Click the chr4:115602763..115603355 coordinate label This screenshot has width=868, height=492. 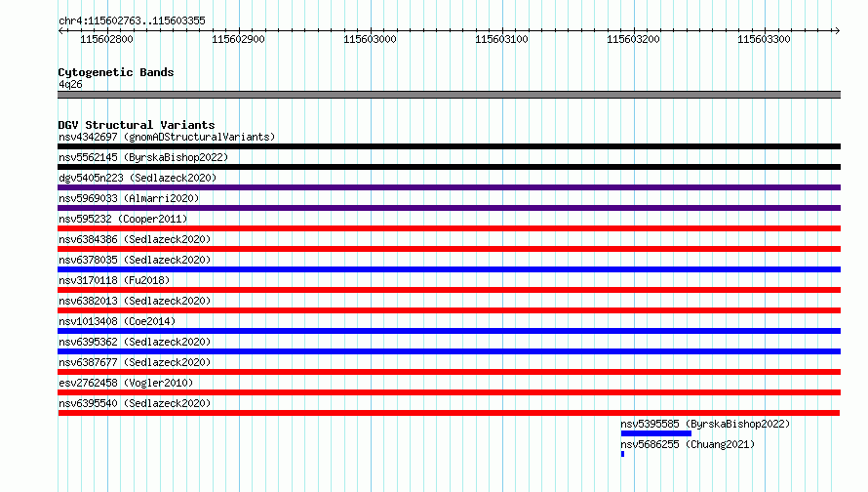pos(132,20)
